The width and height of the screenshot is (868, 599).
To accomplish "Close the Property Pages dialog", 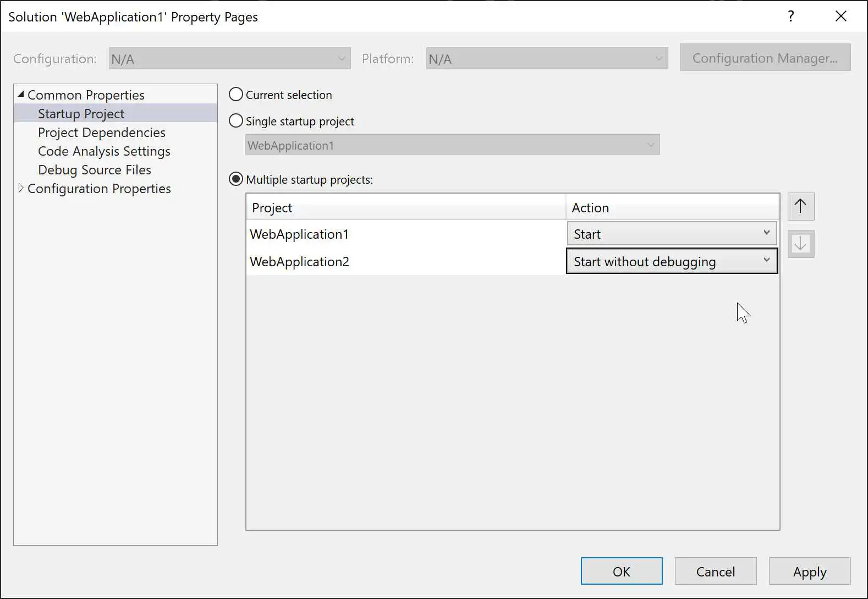I will [840, 16].
